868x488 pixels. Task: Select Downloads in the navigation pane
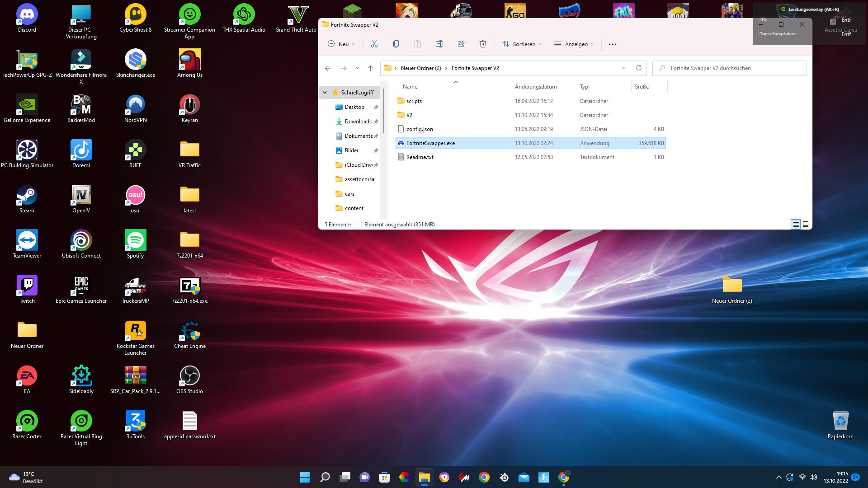point(358,122)
